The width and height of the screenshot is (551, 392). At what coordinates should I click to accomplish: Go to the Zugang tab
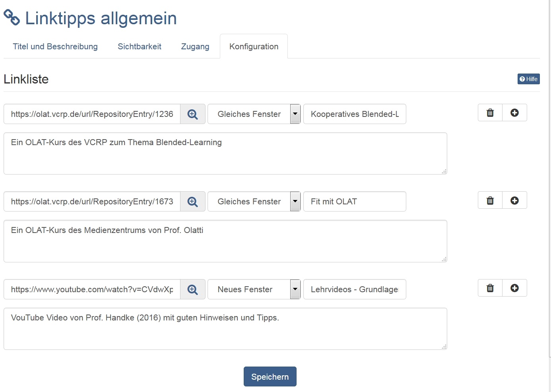click(195, 47)
